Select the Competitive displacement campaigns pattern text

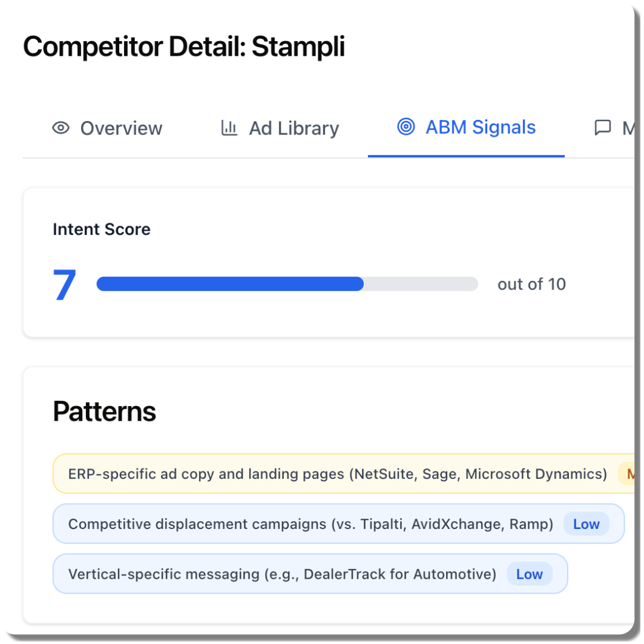(x=310, y=524)
